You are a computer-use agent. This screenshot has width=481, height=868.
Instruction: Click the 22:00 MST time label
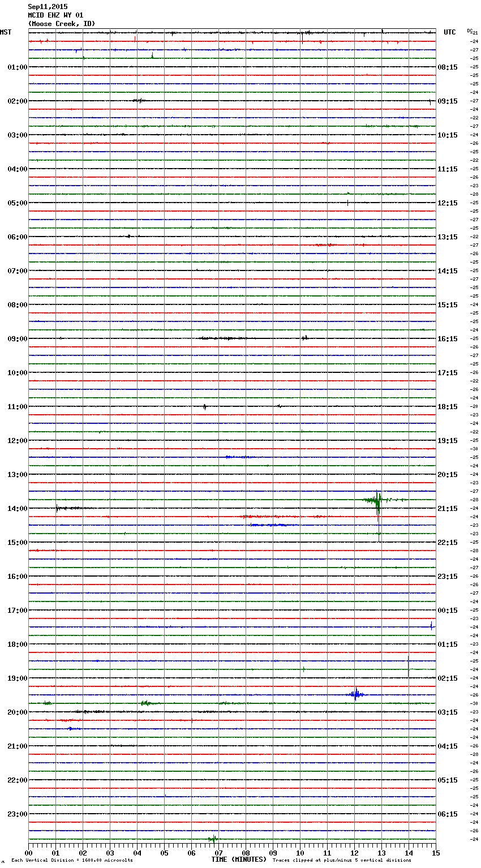coord(18,780)
